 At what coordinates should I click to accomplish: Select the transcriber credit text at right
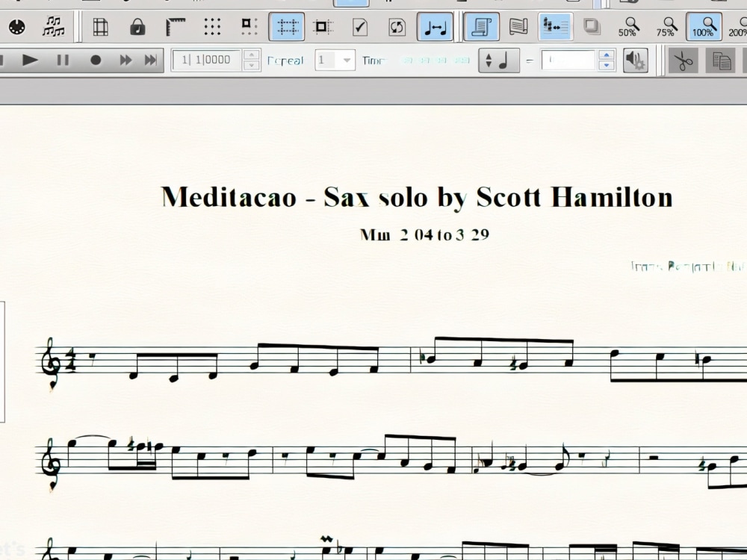[x=689, y=267]
